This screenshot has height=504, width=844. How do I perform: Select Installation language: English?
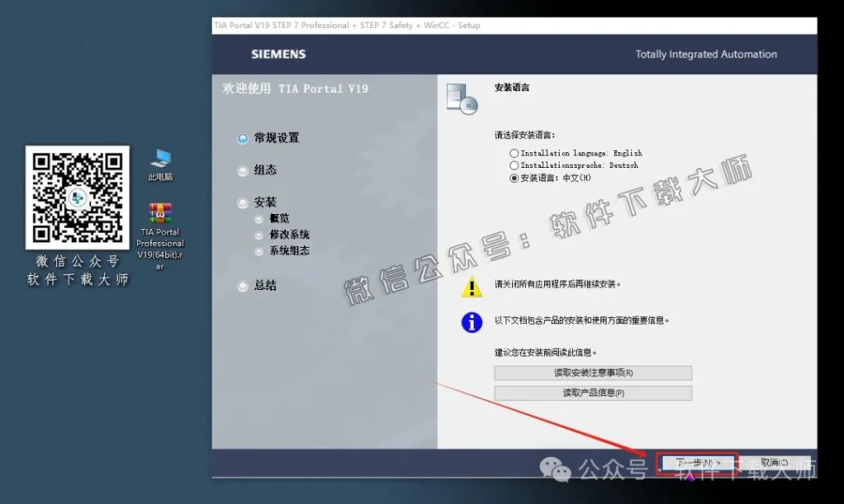pyautogui.click(x=514, y=152)
